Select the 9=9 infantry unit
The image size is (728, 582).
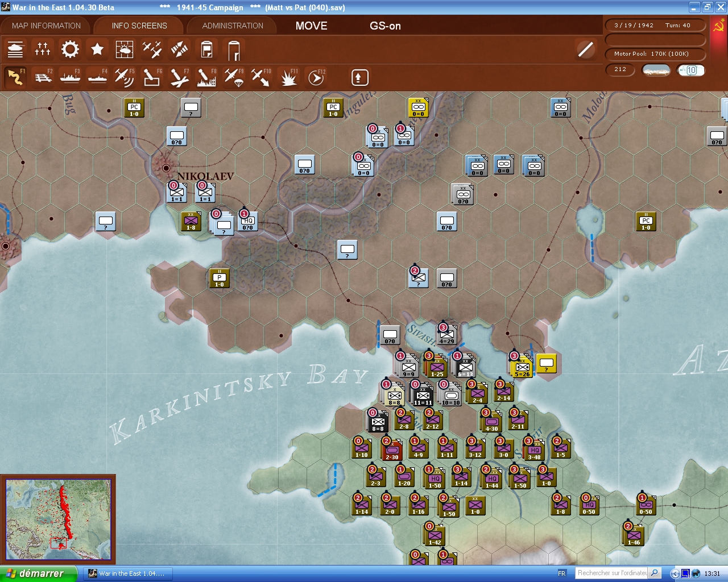408,367
